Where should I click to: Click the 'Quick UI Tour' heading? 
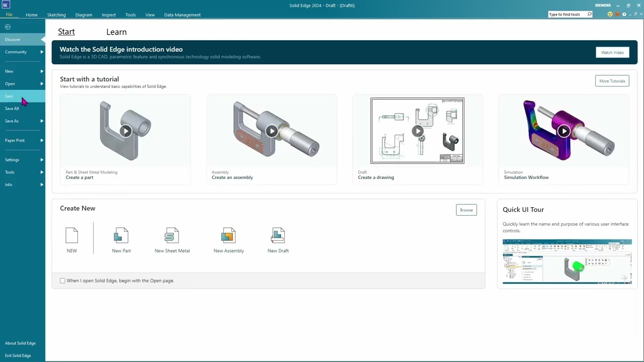[x=523, y=210]
